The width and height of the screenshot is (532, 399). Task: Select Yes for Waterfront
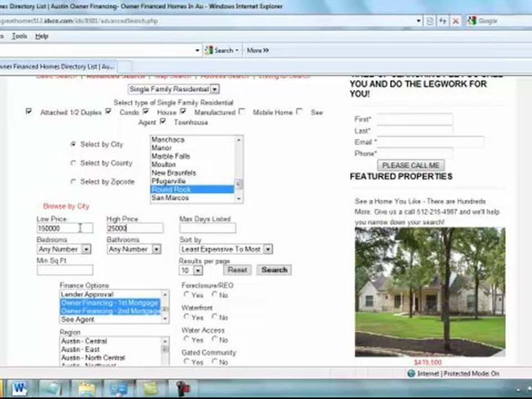186,316
